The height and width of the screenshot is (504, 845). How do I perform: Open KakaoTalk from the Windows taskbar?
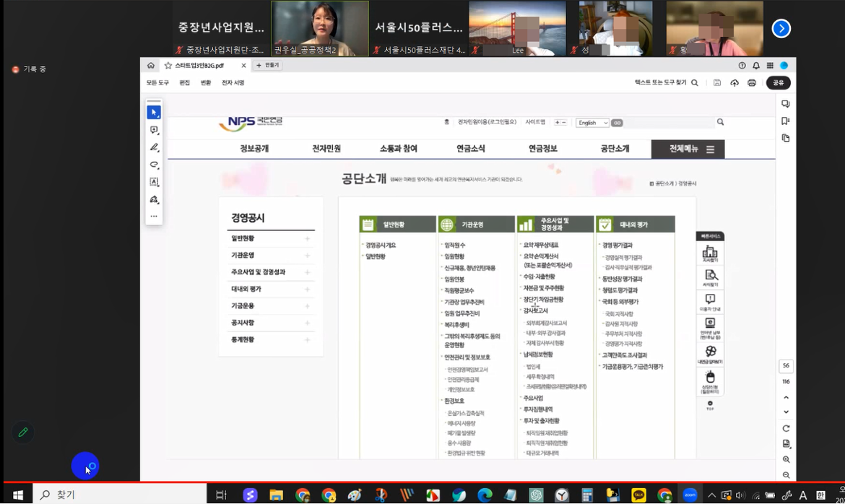tap(638, 495)
